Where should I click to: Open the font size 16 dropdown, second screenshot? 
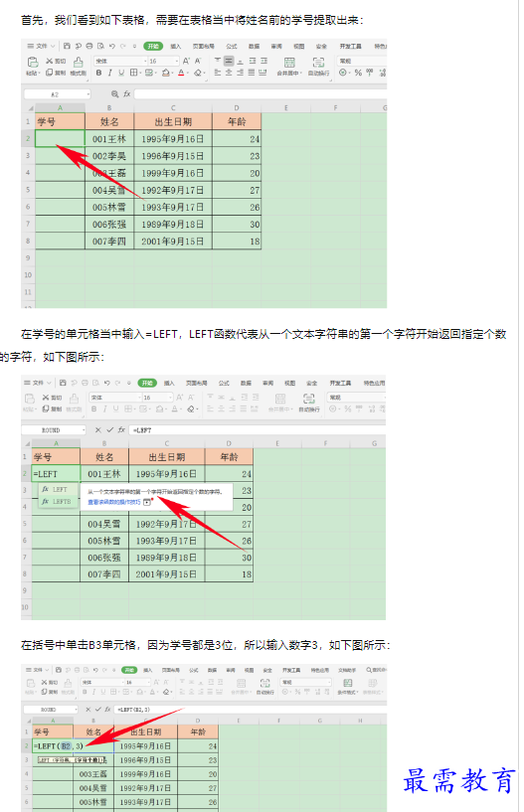click(170, 398)
